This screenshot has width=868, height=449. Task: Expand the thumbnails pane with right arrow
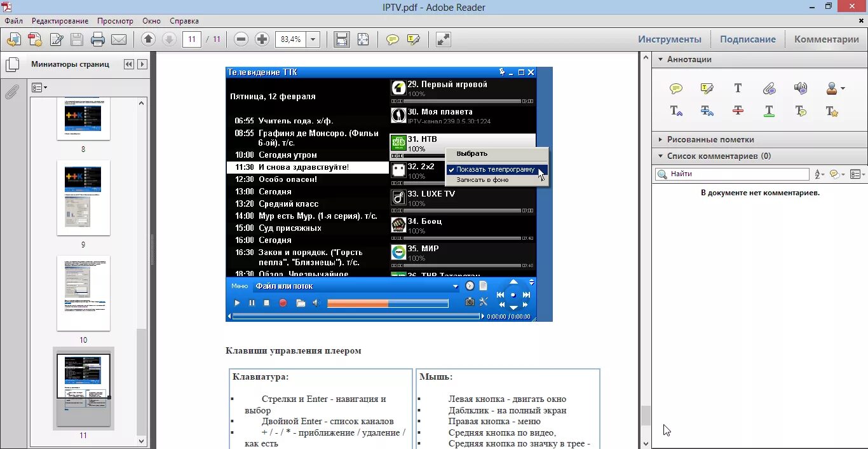142,64
